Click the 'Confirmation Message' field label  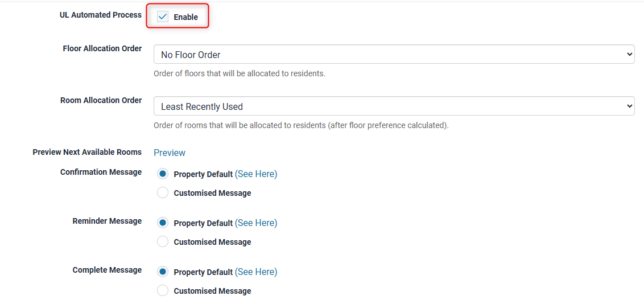101,172
